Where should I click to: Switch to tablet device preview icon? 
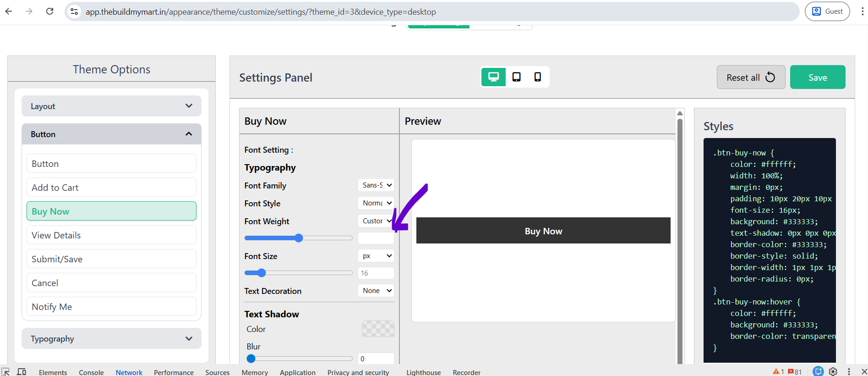click(516, 77)
